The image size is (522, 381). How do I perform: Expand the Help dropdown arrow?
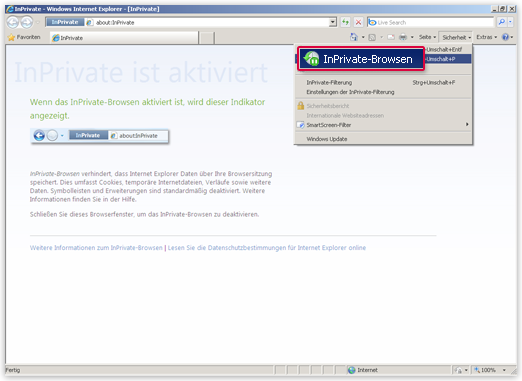(512, 37)
